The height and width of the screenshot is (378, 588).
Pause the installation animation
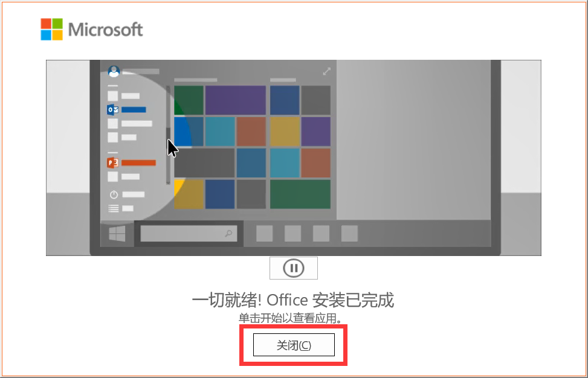(294, 268)
